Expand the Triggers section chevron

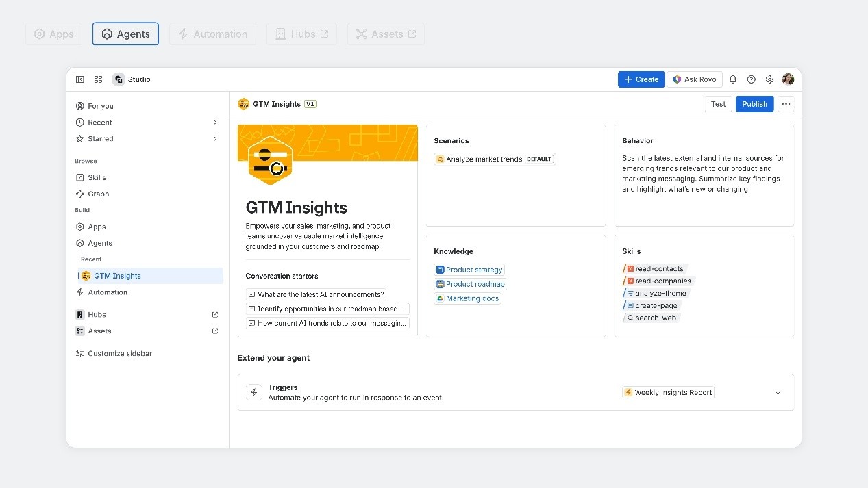pyautogui.click(x=778, y=393)
